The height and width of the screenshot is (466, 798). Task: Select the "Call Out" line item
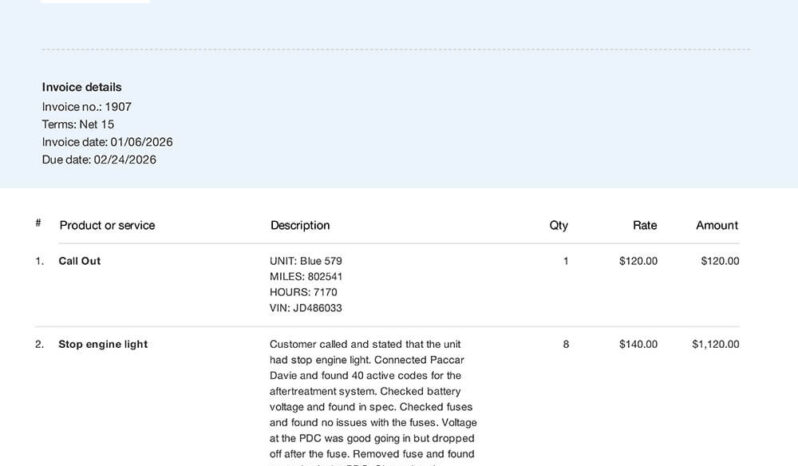pos(80,261)
